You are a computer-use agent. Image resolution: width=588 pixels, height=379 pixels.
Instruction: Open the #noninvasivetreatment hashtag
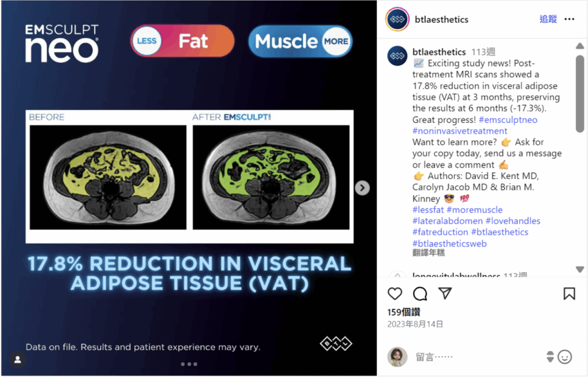point(460,131)
